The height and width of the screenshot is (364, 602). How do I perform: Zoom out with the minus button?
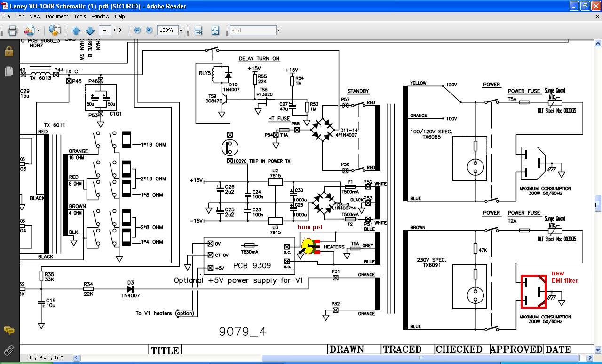(137, 30)
